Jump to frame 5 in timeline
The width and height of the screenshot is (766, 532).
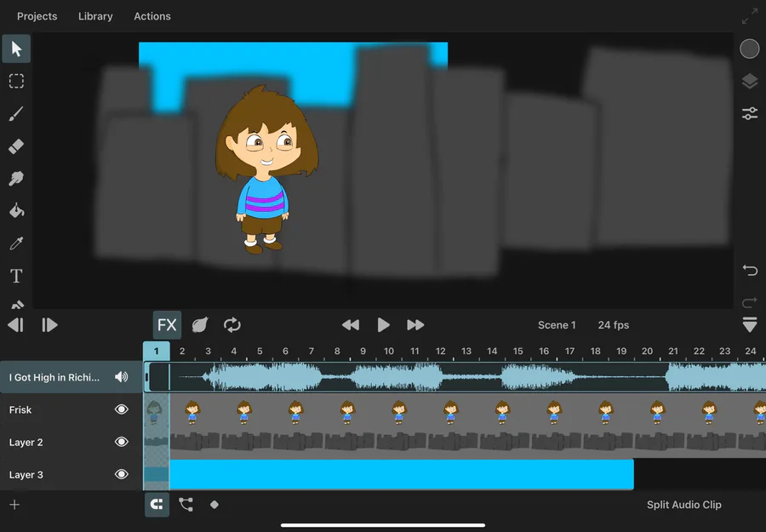260,351
